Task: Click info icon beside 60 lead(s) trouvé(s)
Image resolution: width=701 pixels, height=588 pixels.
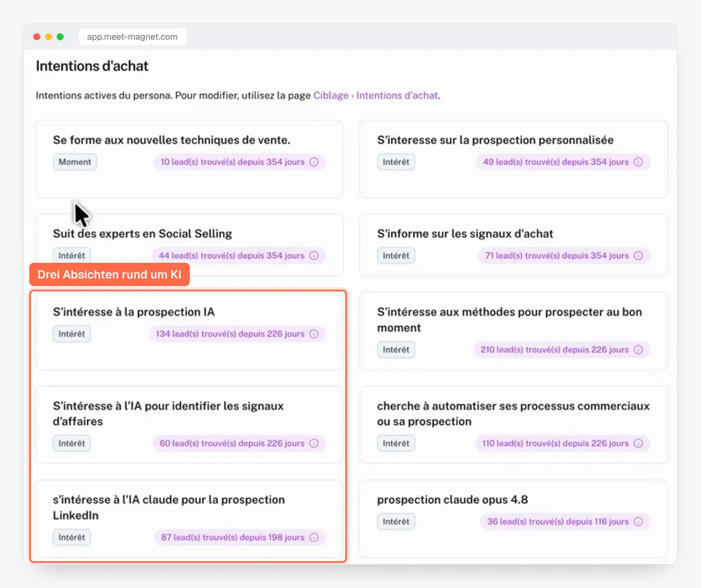Action: 314,443
